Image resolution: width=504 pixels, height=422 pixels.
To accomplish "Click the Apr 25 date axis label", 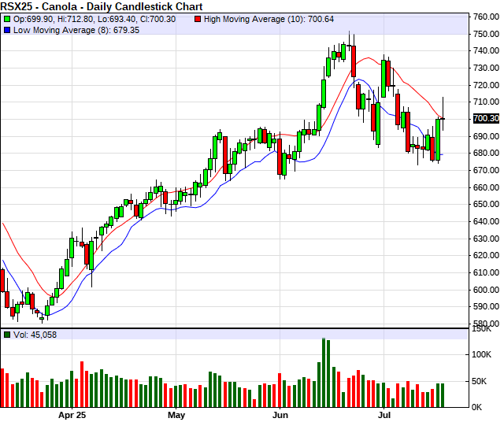I will click(x=73, y=414).
